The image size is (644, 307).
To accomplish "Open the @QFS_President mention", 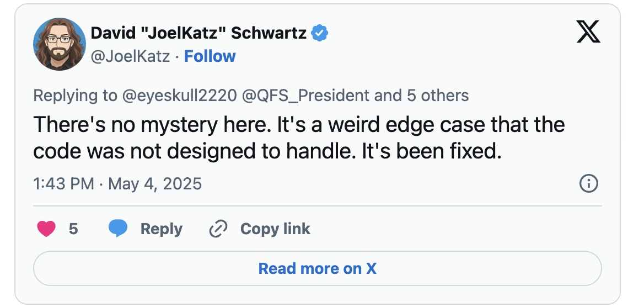I will point(306,96).
